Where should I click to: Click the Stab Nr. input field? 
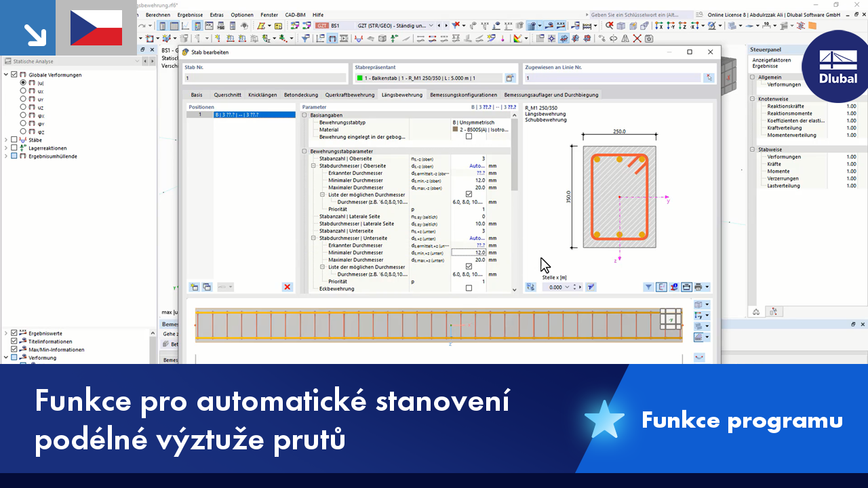[x=265, y=78]
